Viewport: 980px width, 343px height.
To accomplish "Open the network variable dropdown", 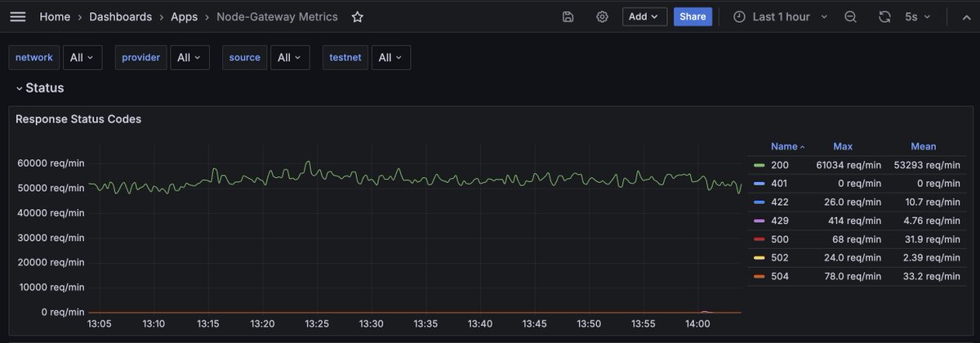I will click(x=82, y=57).
